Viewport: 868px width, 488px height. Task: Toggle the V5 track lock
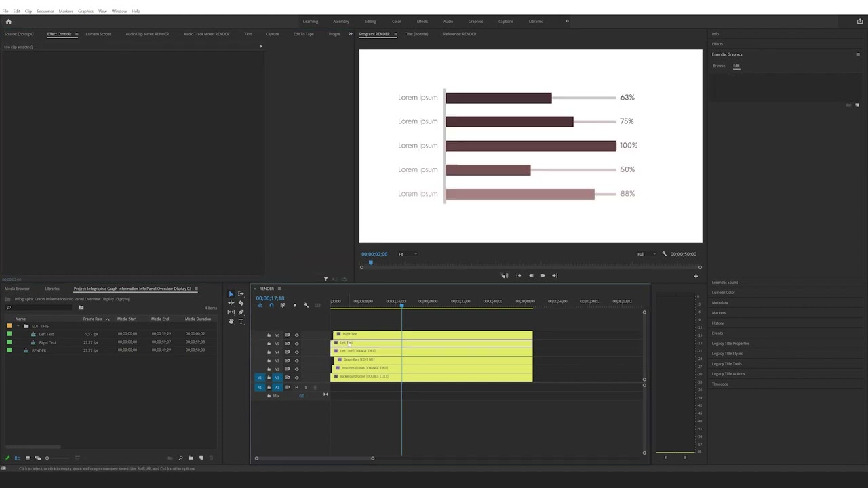[x=269, y=343]
